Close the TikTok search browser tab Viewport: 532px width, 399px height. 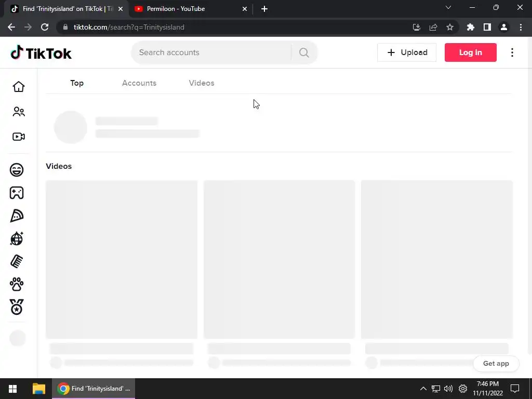121,9
